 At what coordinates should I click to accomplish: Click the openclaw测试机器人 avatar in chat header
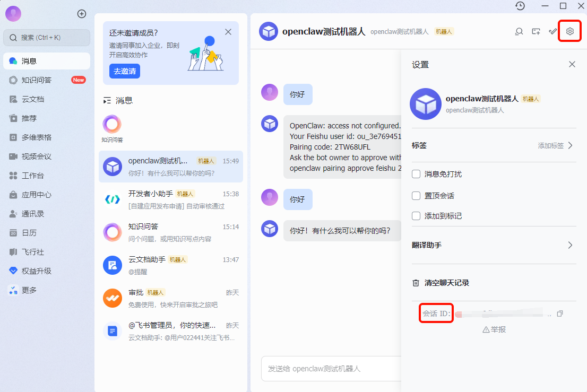[269, 31]
